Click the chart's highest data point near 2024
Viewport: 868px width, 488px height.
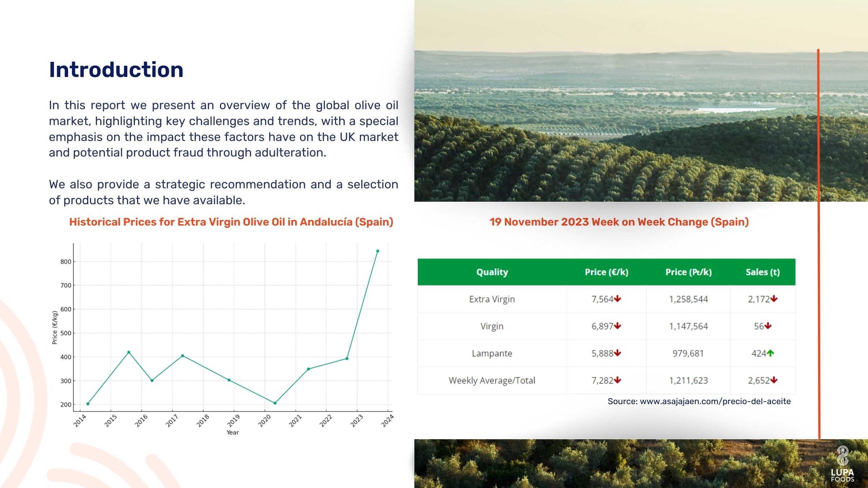(x=378, y=251)
